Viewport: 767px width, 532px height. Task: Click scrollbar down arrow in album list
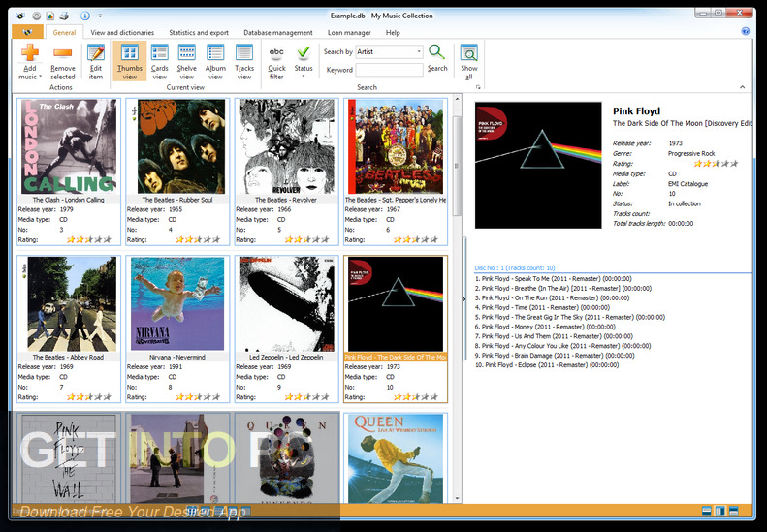[458, 499]
